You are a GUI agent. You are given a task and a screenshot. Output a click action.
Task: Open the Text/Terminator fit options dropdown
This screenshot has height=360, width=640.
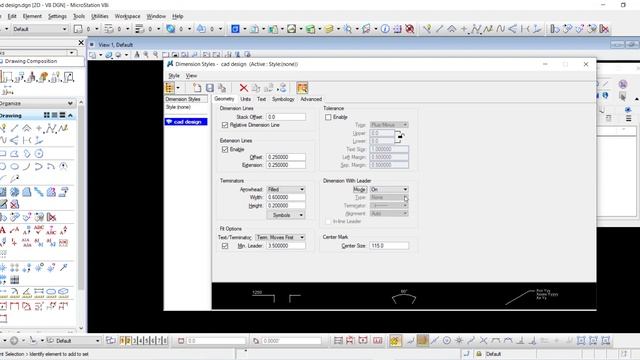click(x=280, y=237)
